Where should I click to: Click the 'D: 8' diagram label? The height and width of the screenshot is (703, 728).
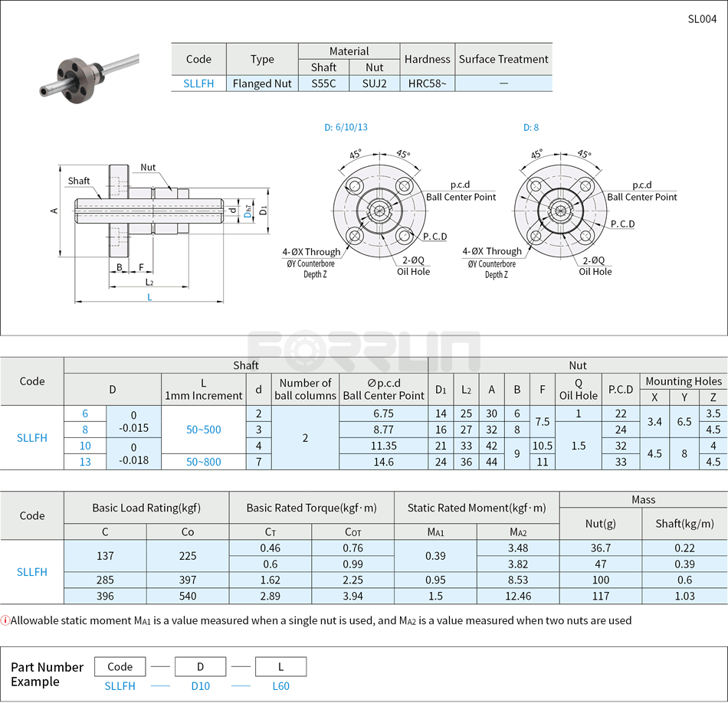531,128
